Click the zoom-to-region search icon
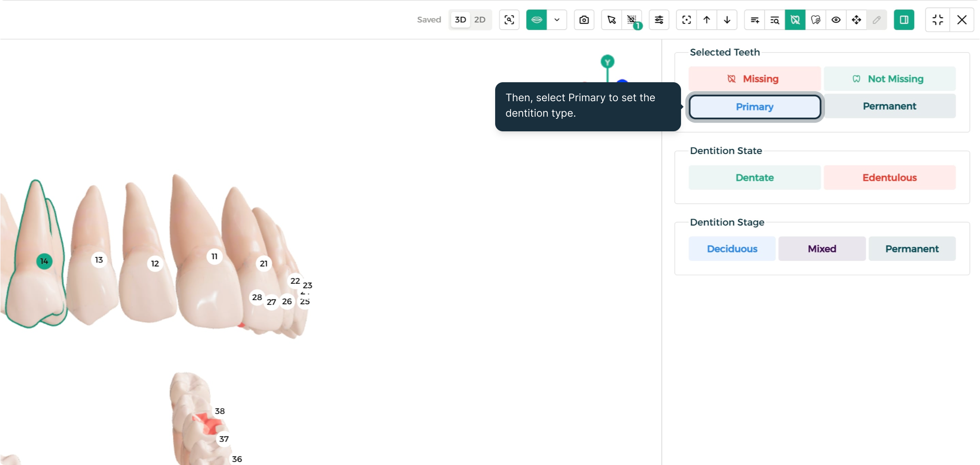The width and height of the screenshot is (980, 465). coord(509,20)
